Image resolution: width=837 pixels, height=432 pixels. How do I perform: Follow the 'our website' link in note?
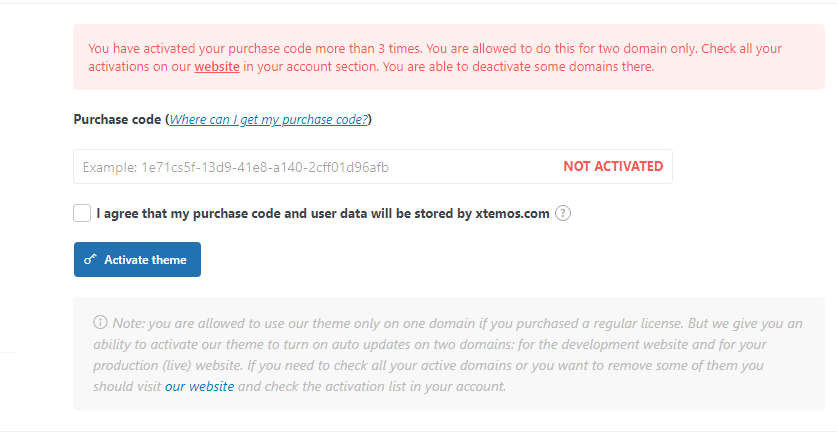tap(199, 386)
